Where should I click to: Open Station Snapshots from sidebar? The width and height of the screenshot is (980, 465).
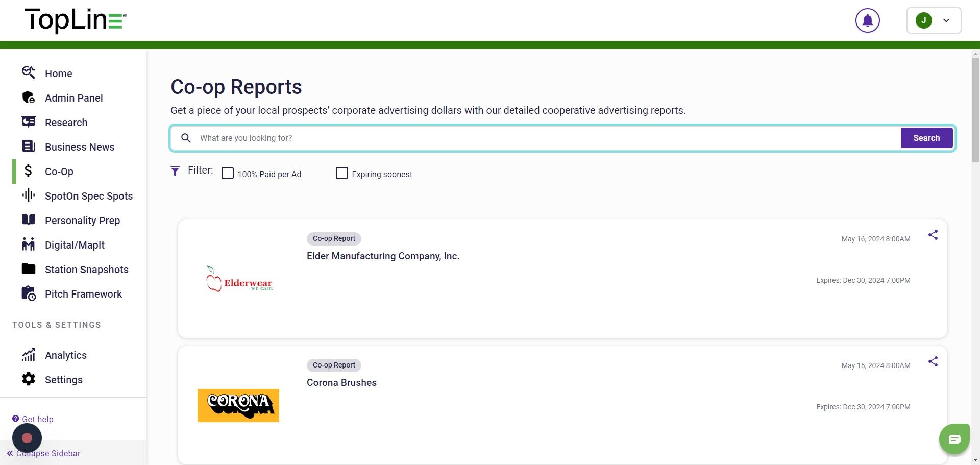tap(86, 270)
